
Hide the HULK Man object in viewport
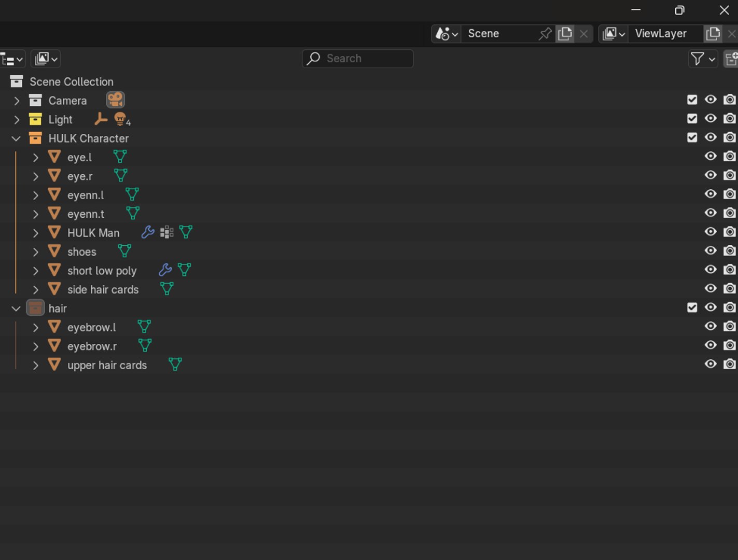[x=711, y=232]
